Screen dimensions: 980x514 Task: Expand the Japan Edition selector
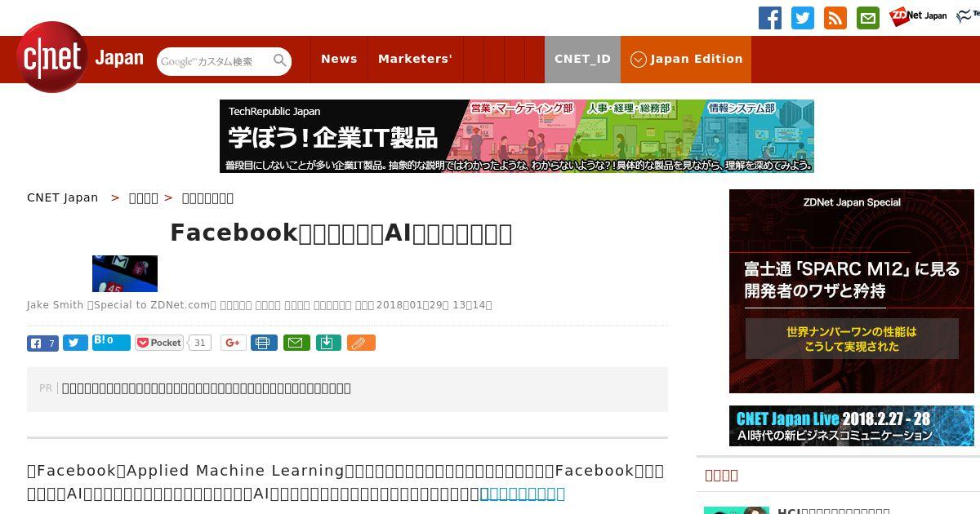[686, 60]
